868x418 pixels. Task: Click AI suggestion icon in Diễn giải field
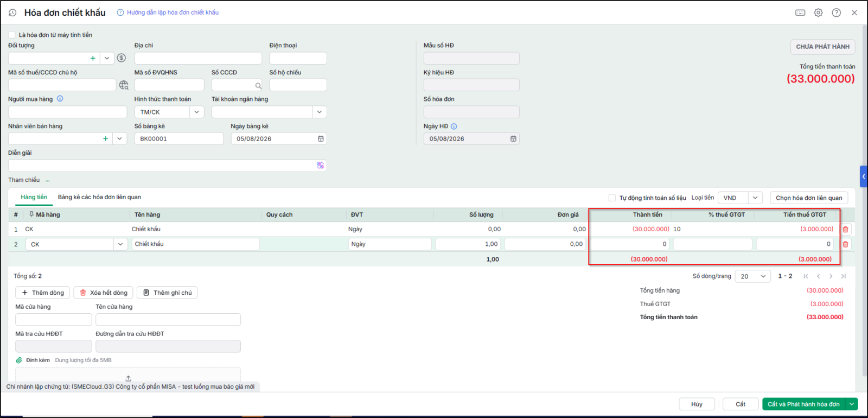click(320, 166)
